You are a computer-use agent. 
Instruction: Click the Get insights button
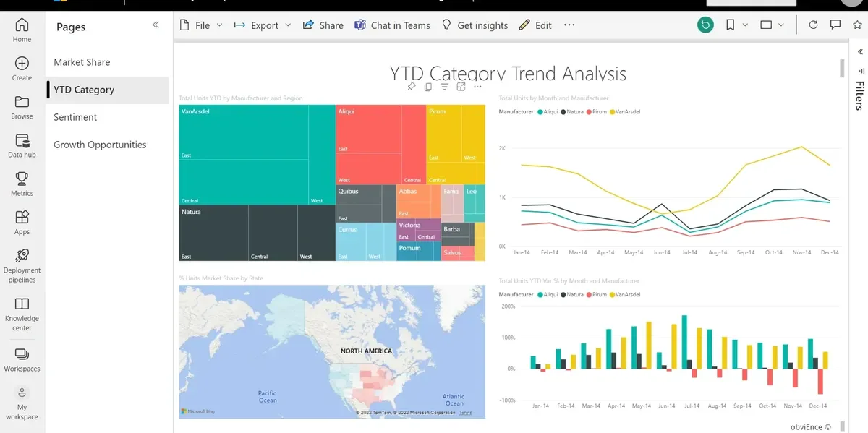(x=475, y=25)
